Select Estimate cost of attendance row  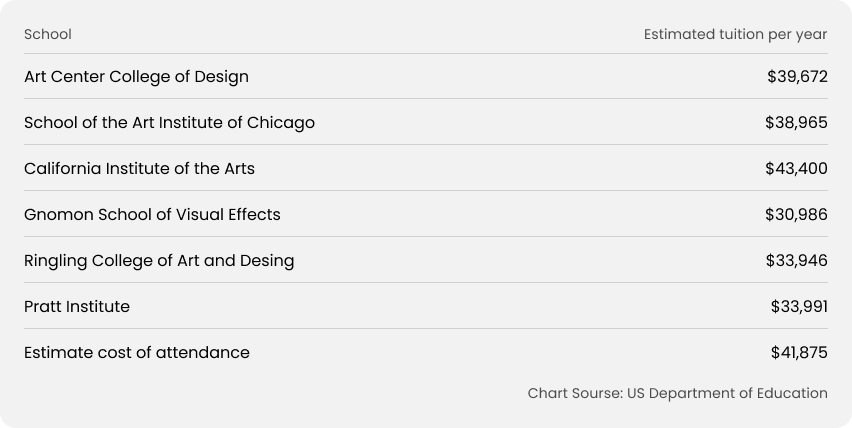point(426,353)
